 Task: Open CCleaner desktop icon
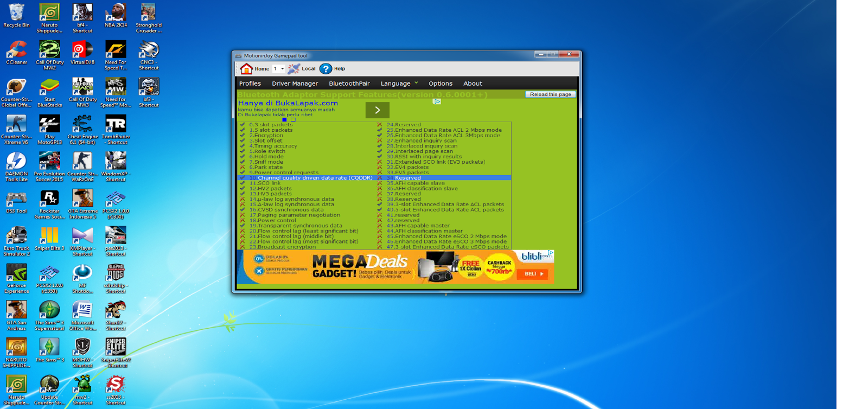pos(16,53)
